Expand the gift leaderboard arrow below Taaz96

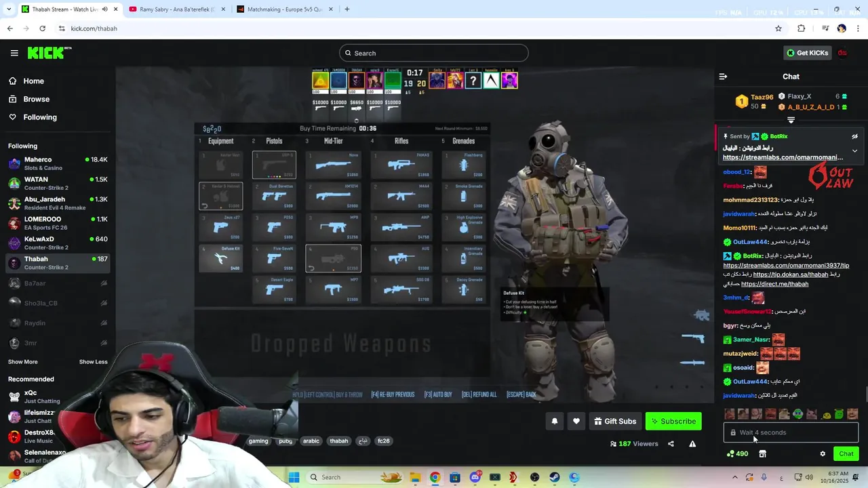[x=791, y=120]
